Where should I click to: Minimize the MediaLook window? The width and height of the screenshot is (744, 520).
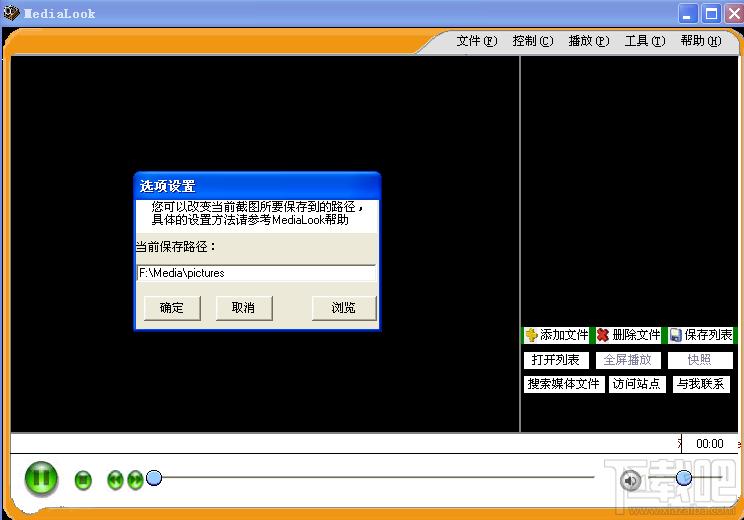pos(687,14)
